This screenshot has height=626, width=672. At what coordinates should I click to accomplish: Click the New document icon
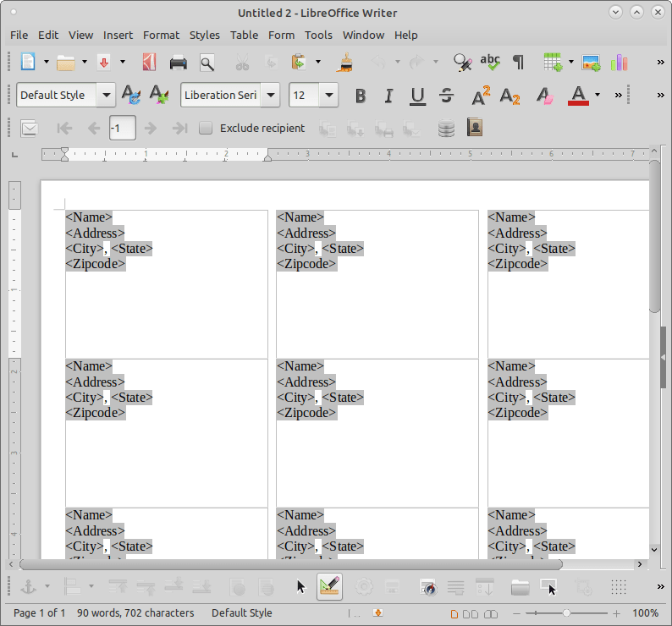(x=28, y=62)
